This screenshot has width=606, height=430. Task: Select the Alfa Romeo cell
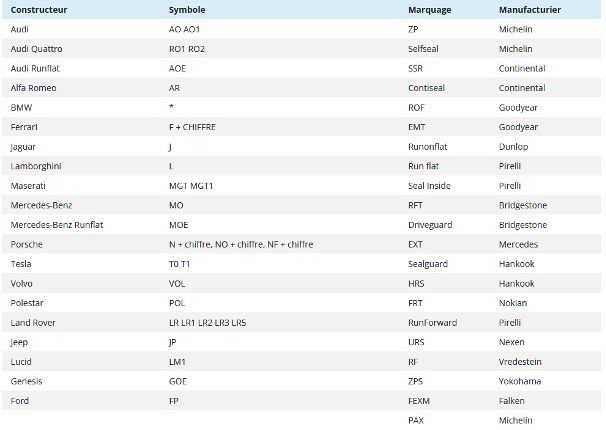tap(33, 88)
